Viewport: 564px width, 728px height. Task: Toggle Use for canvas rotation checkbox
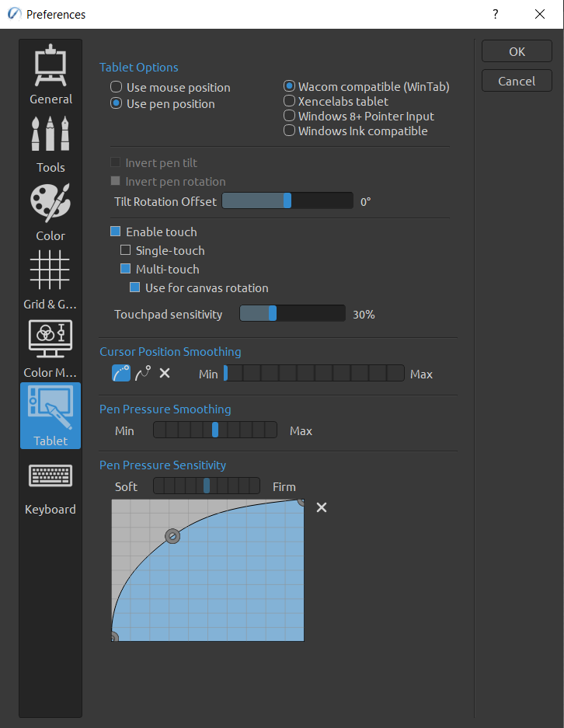[x=135, y=287]
